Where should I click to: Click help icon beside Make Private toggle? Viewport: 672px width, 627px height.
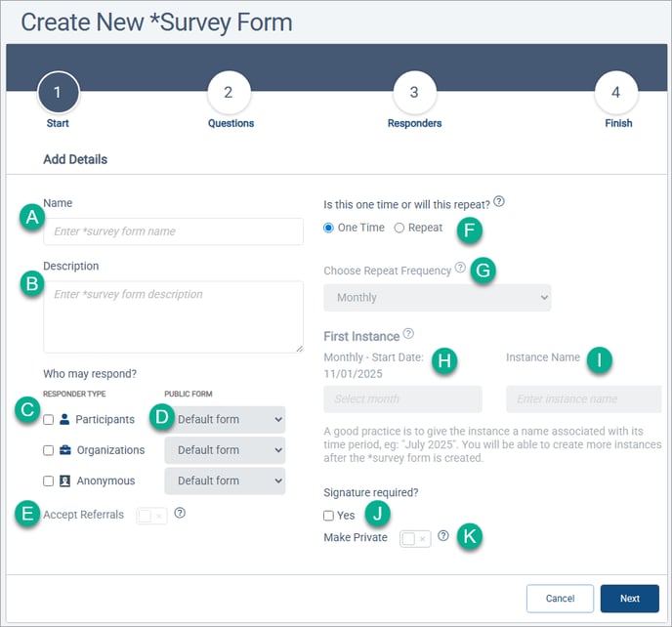(443, 536)
